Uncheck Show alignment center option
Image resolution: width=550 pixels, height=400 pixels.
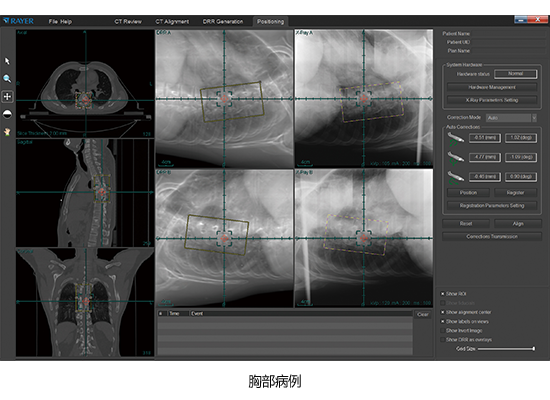tap(443, 312)
